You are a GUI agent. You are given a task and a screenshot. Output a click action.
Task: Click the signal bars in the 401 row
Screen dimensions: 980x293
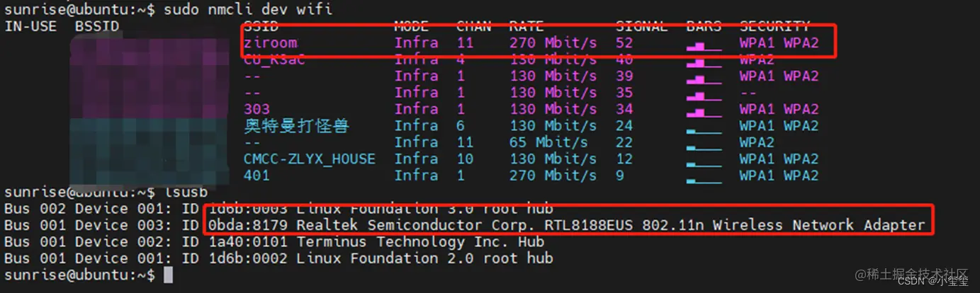pos(704,180)
